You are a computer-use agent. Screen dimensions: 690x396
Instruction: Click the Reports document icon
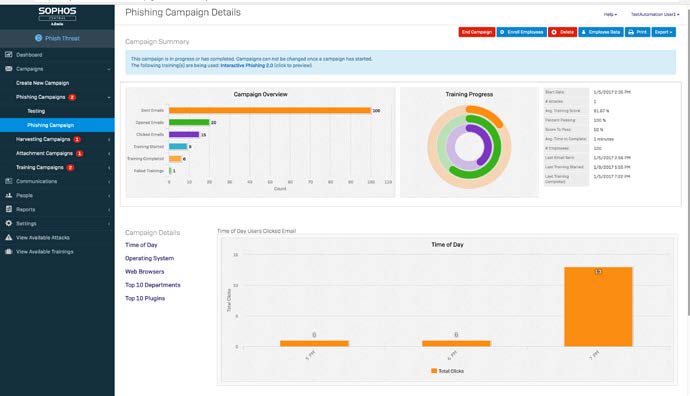pos(8,209)
